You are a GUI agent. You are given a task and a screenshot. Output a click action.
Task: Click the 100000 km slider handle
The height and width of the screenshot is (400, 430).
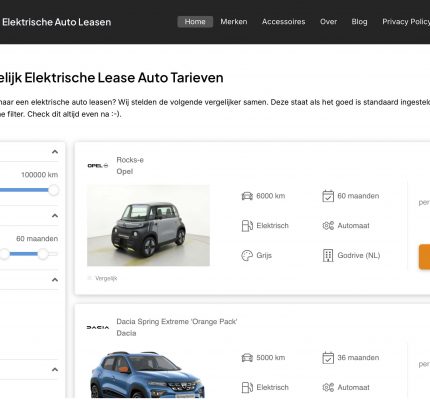pos(53,190)
